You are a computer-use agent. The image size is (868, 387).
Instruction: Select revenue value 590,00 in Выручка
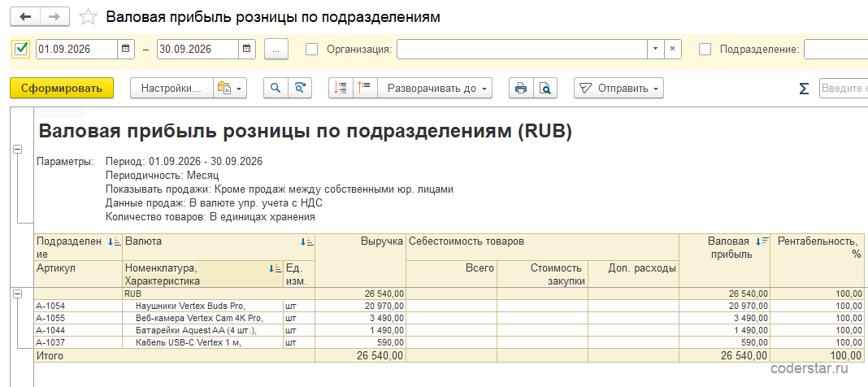(360, 343)
